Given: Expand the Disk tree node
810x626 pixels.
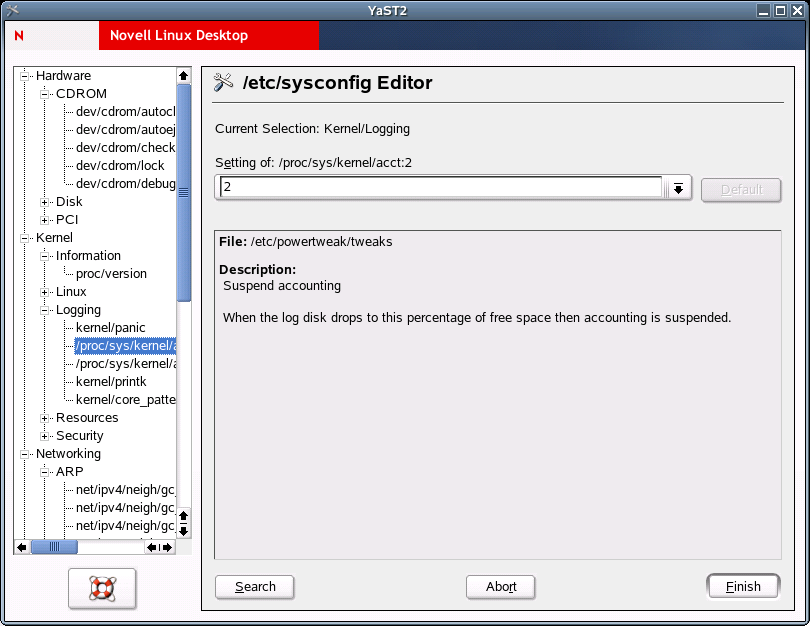Looking at the screenshot, I should point(44,202).
